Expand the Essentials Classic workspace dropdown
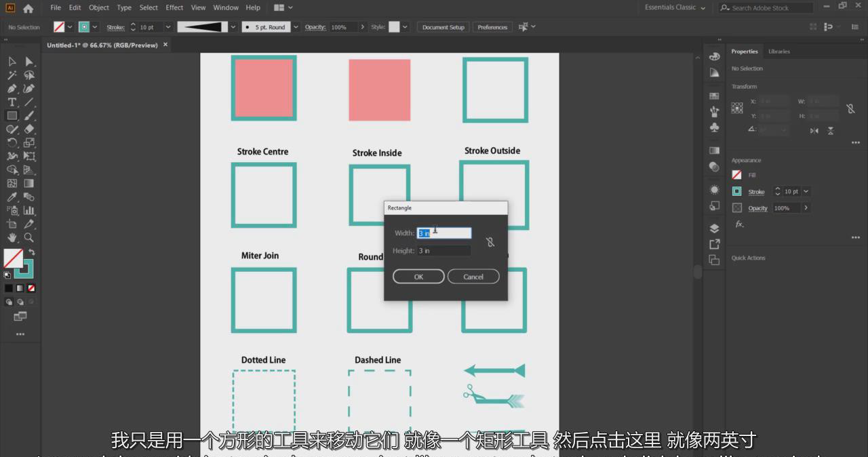Viewport: 868px width, 457px height. pos(675,7)
